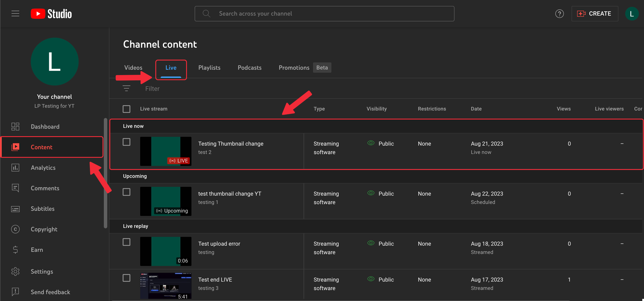
Task: Switch to the Playlists tab
Action: point(209,68)
